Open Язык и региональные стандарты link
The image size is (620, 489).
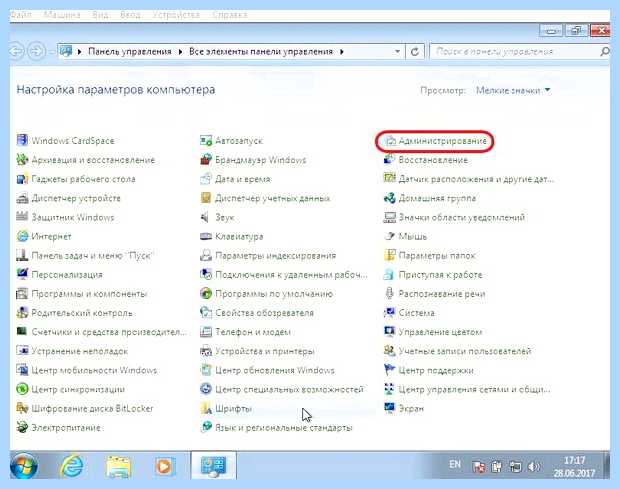284,428
